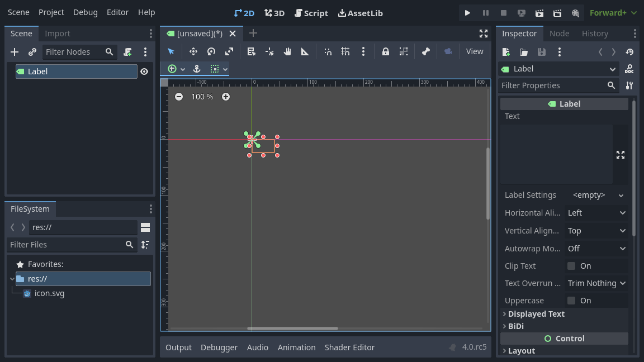
Task: Run the project with the Play button
Action: click(x=467, y=12)
